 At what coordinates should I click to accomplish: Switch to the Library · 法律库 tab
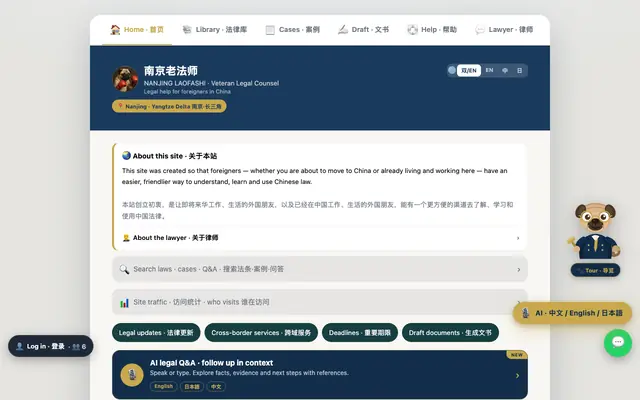pyautogui.click(x=215, y=30)
